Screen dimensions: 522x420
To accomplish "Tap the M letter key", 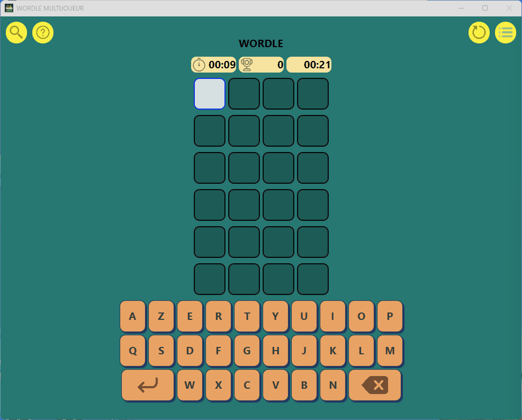I will [x=390, y=351].
